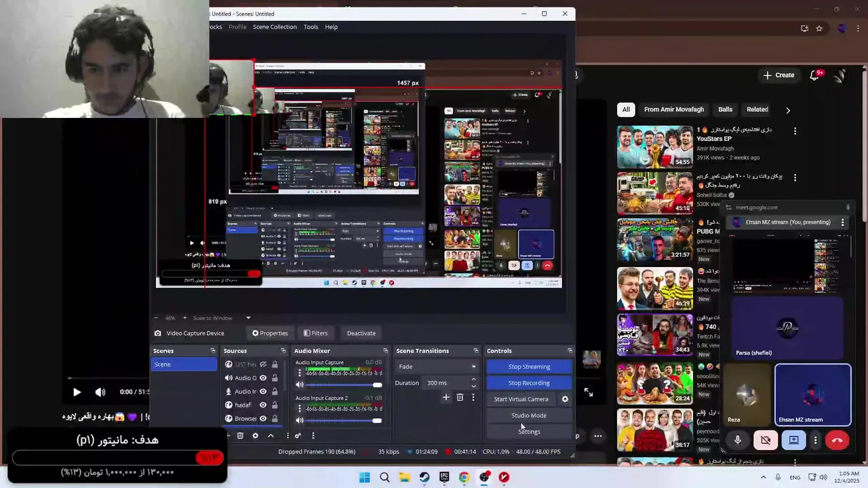Click the Stop Recording button
This screenshot has height=488, width=868.
[529, 383]
